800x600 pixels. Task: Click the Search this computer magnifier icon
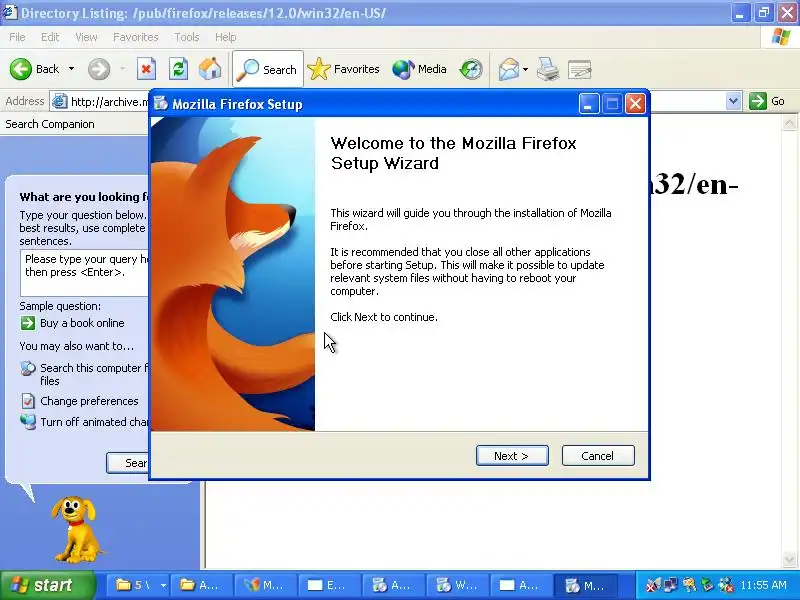(x=28, y=368)
